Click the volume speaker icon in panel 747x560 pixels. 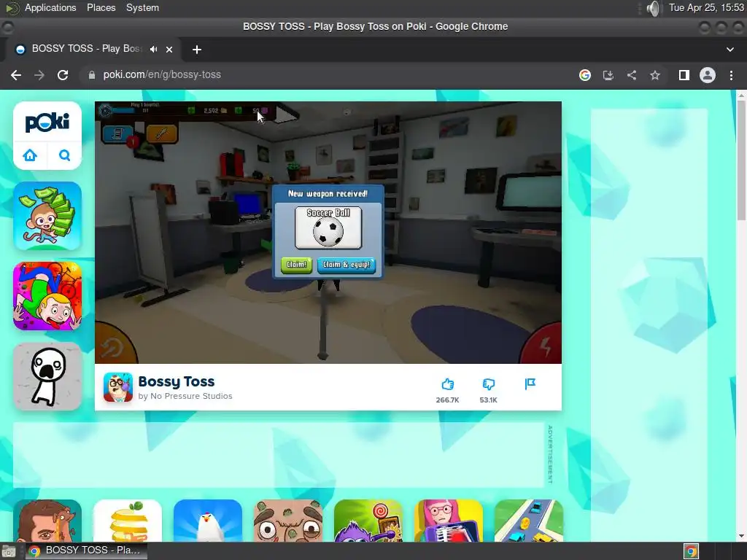654,8
